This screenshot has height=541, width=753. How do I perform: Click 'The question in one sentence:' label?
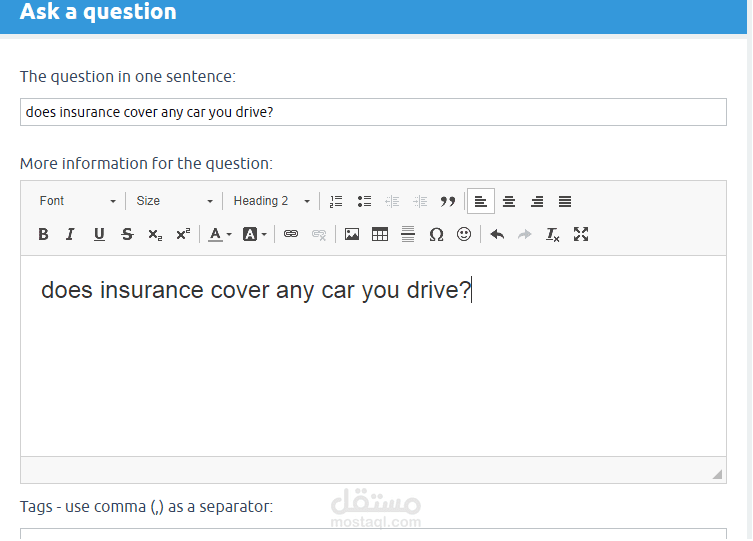128,77
